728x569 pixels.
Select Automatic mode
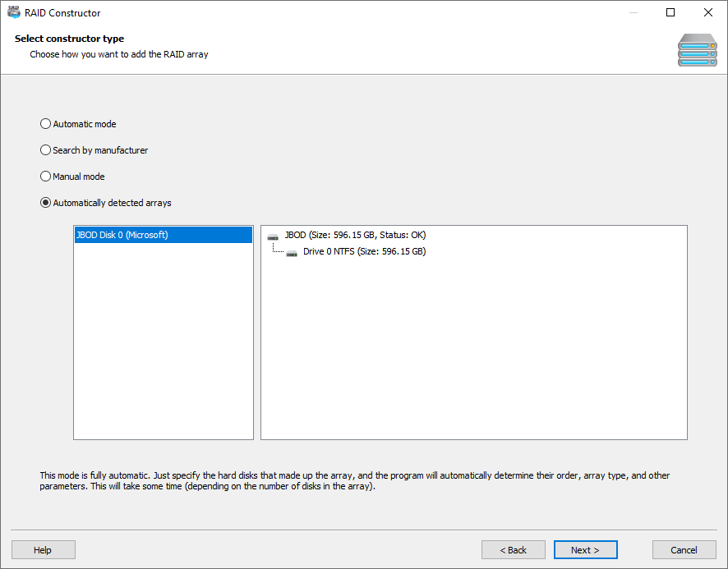pos(45,123)
